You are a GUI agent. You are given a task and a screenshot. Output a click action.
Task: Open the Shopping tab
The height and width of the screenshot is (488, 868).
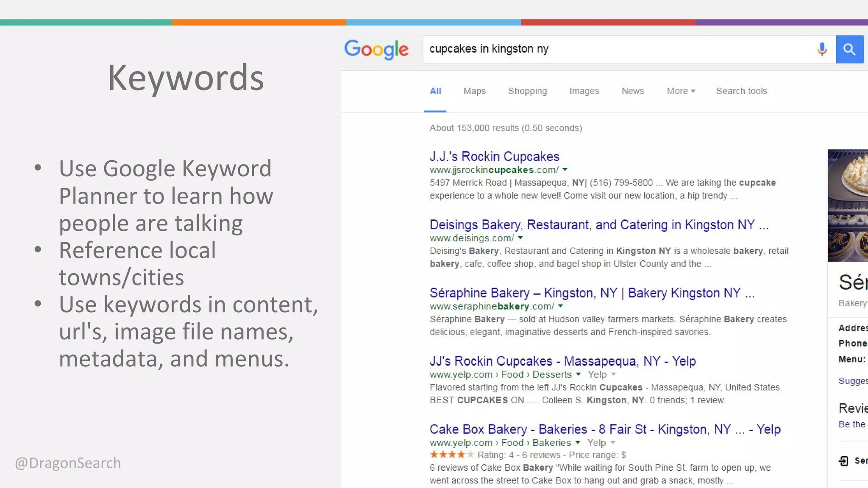(x=527, y=91)
